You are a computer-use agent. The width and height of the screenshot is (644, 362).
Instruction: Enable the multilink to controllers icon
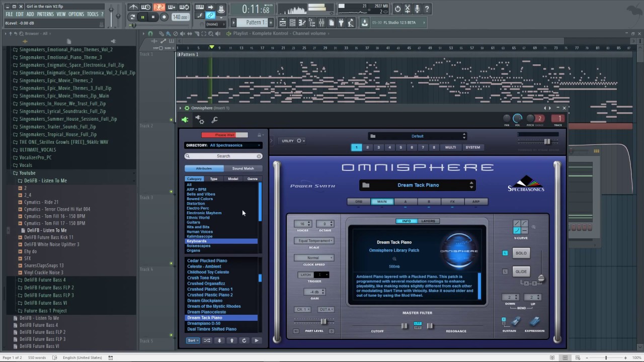pos(211,16)
